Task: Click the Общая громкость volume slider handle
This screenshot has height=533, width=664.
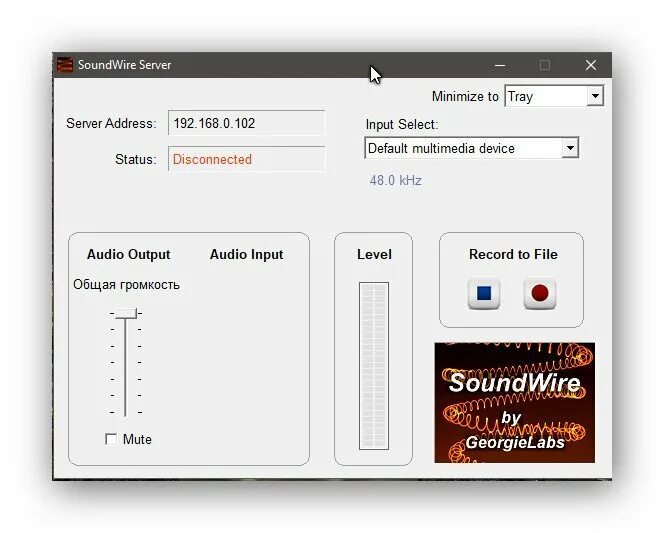Action: [x=126, y=313]
